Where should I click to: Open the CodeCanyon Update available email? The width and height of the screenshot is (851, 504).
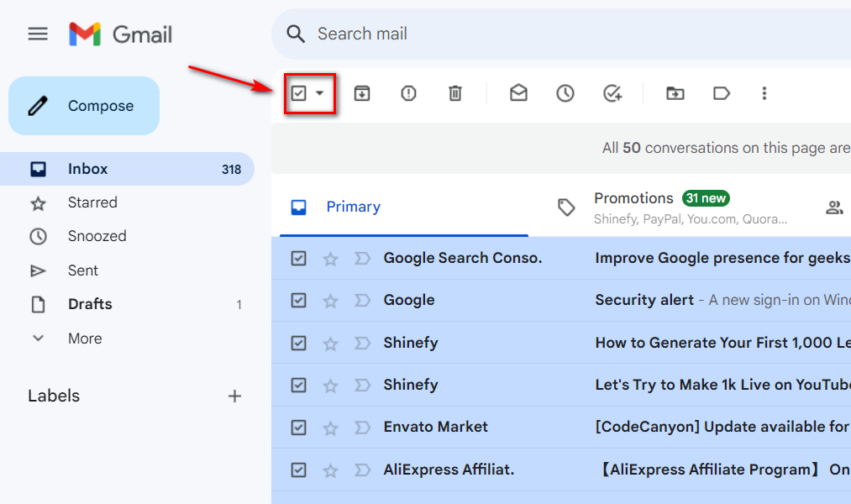tap(723, 427)
